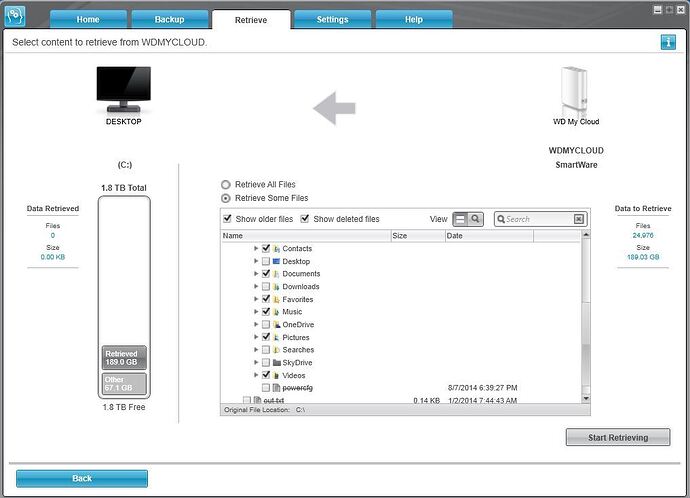Uncheck Show older files checkbox

pos(228,218)
